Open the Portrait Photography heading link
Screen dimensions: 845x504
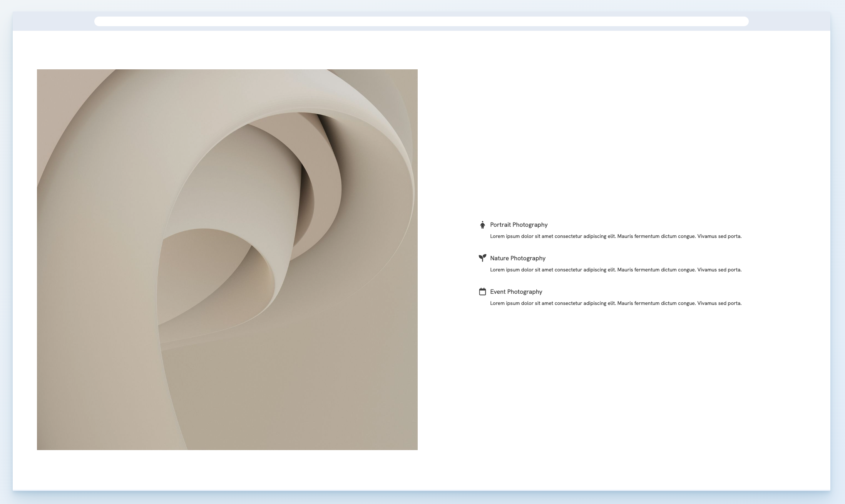tap(519, 225)
